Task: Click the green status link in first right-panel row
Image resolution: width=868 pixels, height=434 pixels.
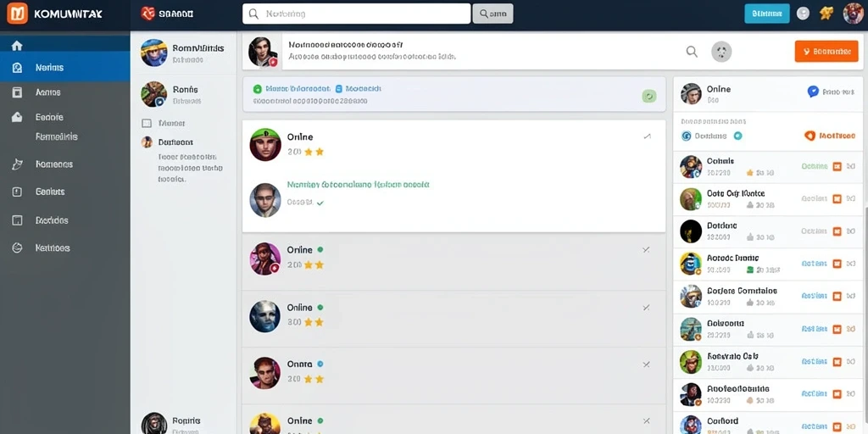Action: point(815,166)
